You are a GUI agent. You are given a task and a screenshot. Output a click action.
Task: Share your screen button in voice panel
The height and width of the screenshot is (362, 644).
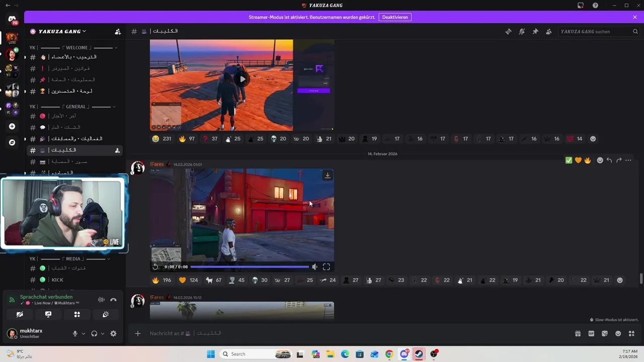pos(48,314)
